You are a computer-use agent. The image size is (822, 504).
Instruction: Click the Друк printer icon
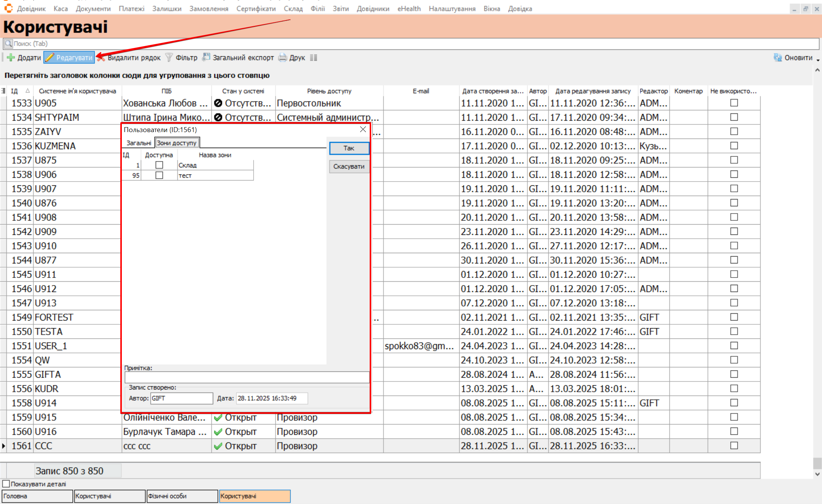[283, 57]
